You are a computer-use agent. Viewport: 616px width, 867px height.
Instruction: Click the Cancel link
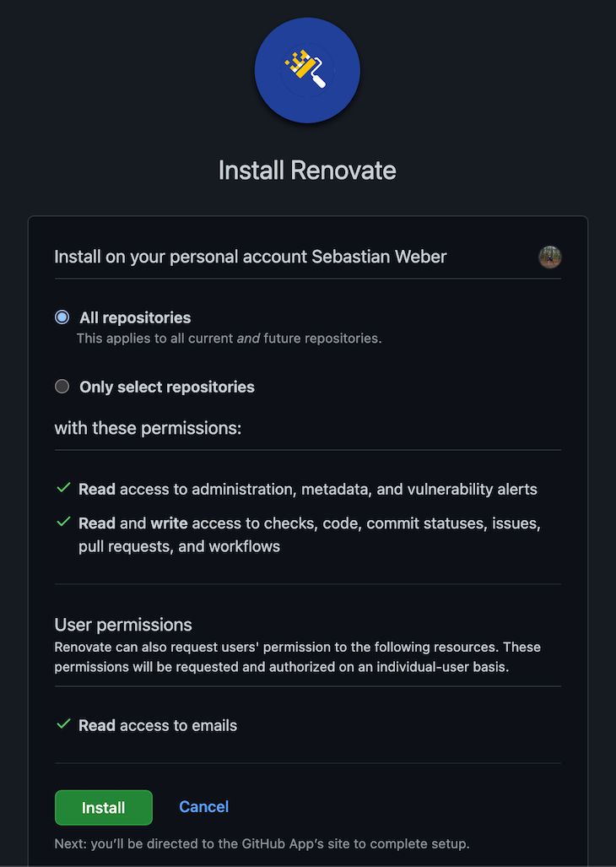point(203,806)
